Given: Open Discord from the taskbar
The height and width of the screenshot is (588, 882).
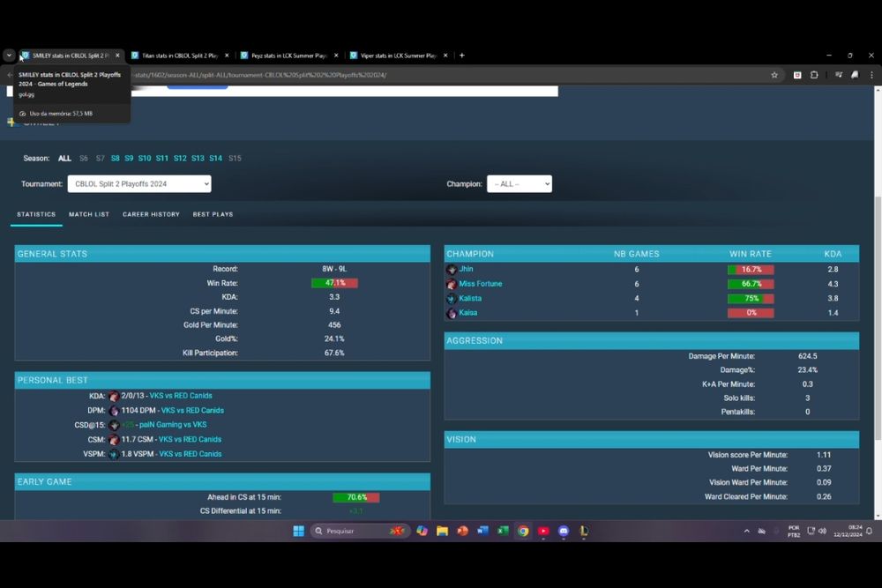Looking at the screenshot, I should (564, 532).
